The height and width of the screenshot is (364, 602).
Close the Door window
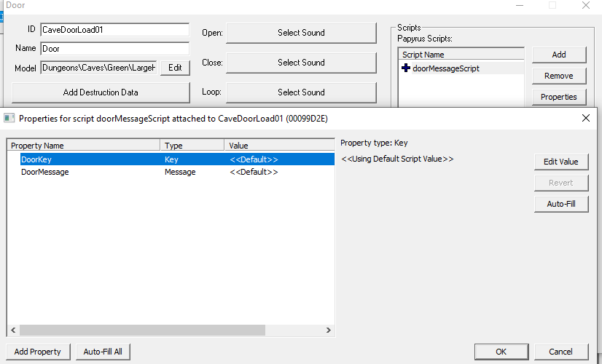pyautogui.click(x=585, y=5)
